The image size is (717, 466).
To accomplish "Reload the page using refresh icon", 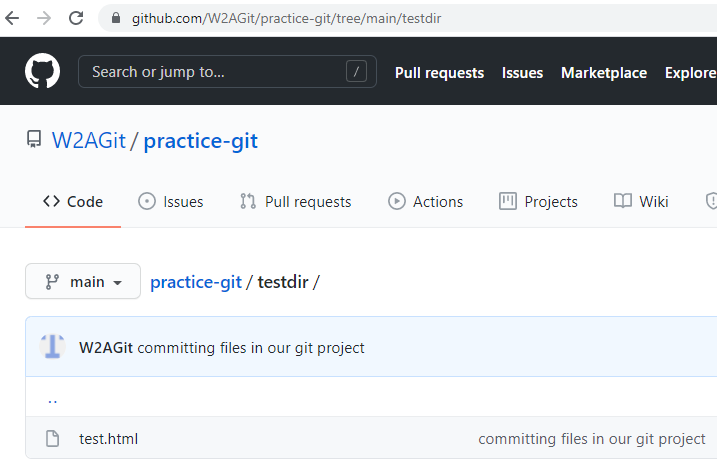I will (x=76, y=18).
